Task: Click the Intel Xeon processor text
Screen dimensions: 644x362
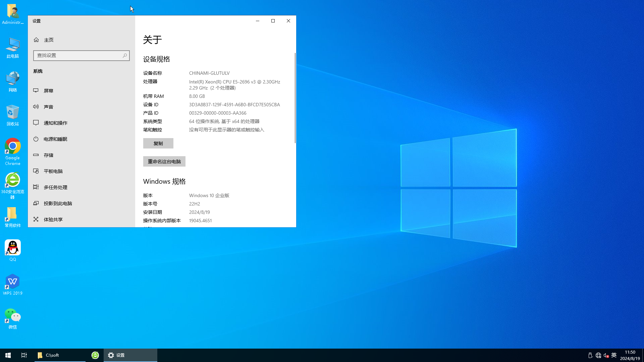Action: tap(234, 85)
